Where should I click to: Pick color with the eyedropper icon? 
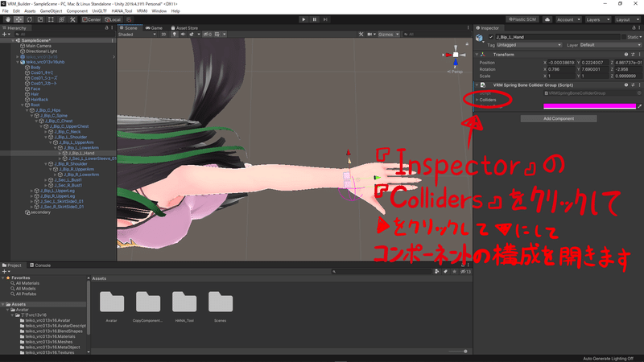[x=639, y=106]
